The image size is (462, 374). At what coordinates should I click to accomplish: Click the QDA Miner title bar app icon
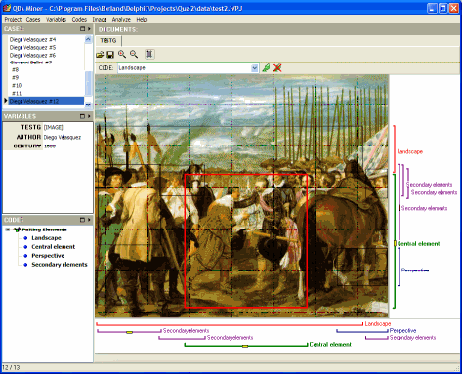tap(7, 8)
